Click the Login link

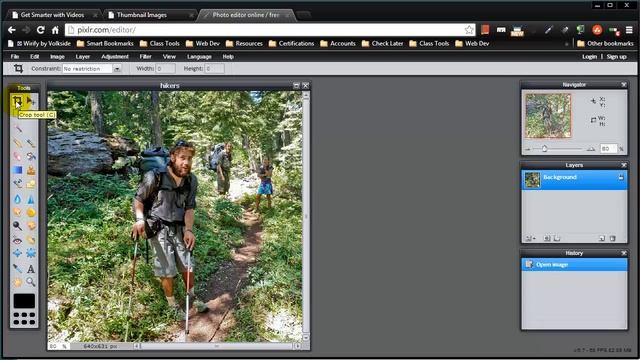click(x=589, y=57)
